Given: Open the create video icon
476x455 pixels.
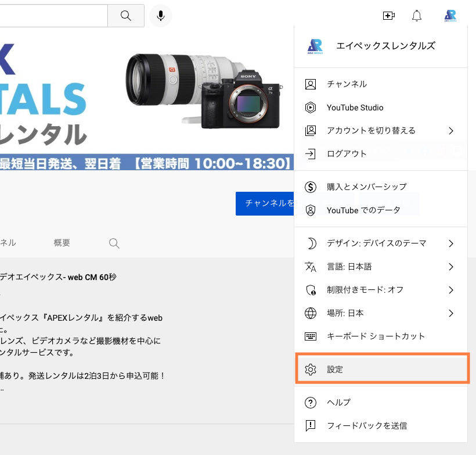Looking at the screenshot, I should tap(388, 16).
